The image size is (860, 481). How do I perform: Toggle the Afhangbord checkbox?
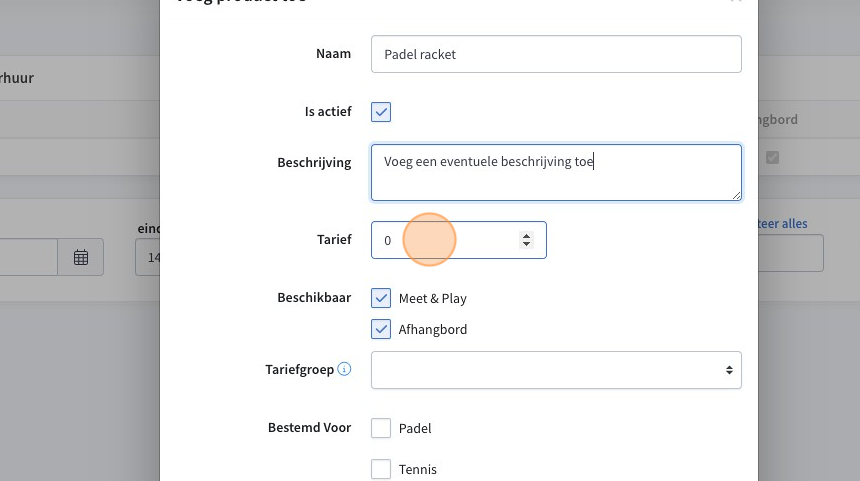click(x=381, y=329)
